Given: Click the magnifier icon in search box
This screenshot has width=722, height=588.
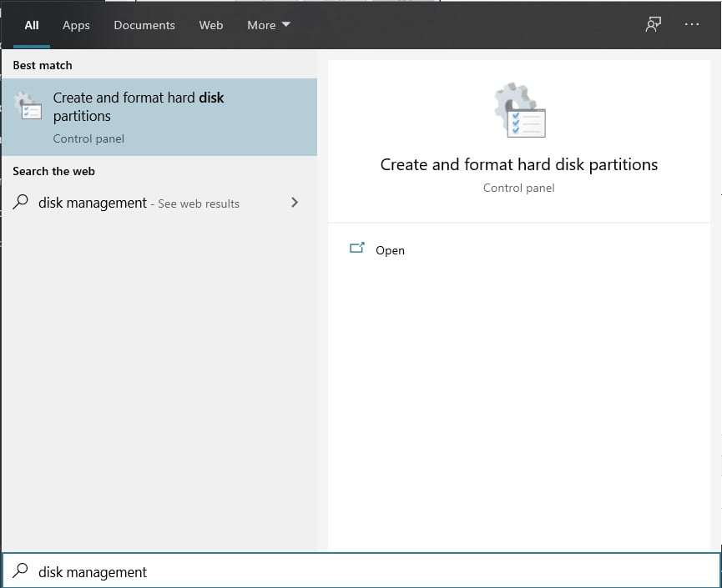Looking at the screenshot, I should (20, 570).
